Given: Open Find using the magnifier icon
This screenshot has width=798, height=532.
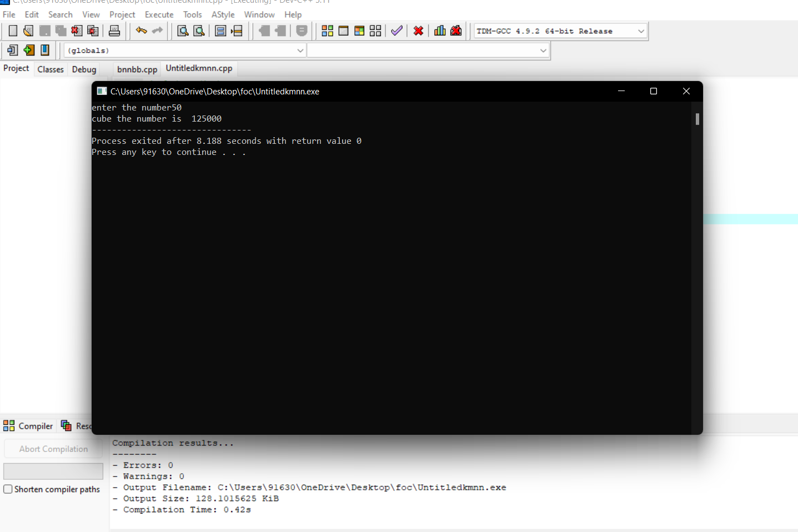Looking at the screenshot, I should pos(183,31).
